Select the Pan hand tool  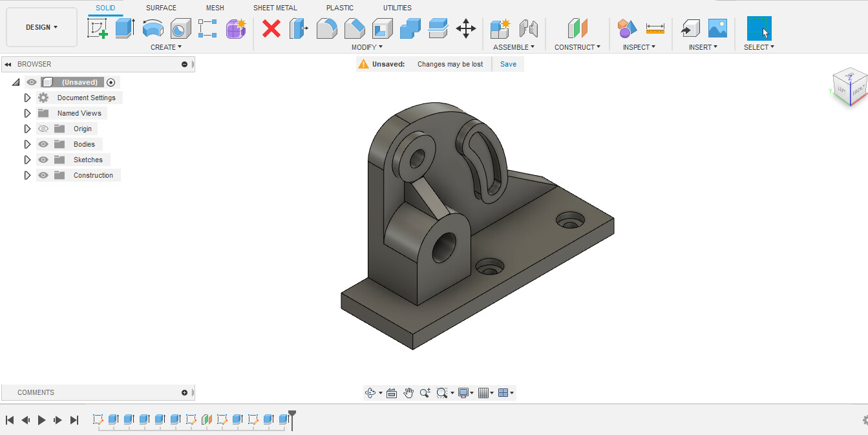tap(408, 393)
